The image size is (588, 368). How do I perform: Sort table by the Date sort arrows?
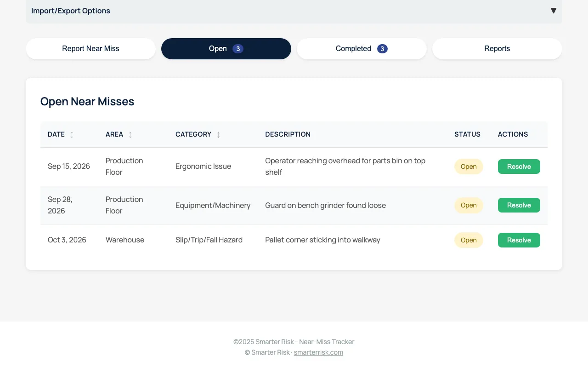coord(72,135)
